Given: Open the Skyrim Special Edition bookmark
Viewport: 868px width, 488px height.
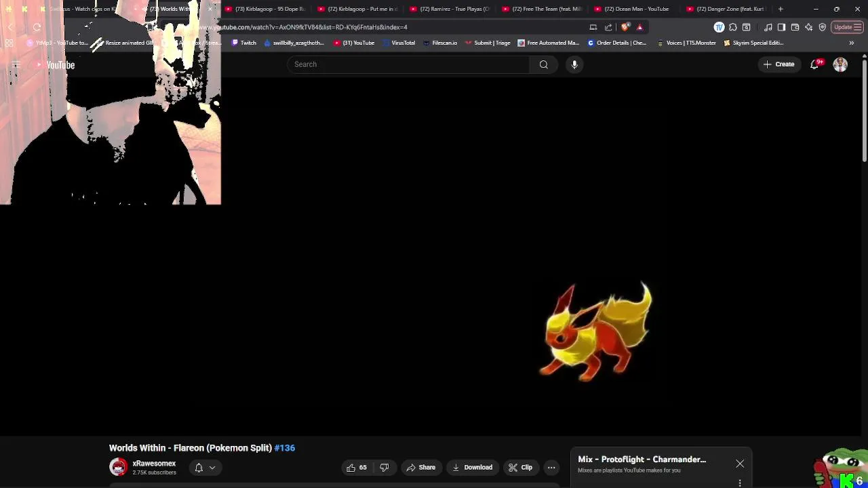Looking at the screenshot, I should [x=753, y=43].
